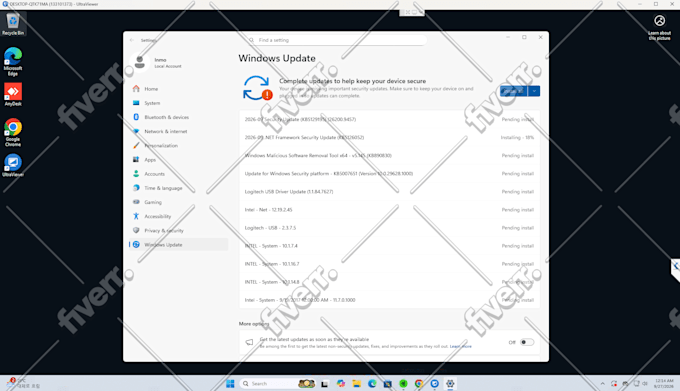Click the volume icon in system tray

pyautogui.click(x=645, y=384)
